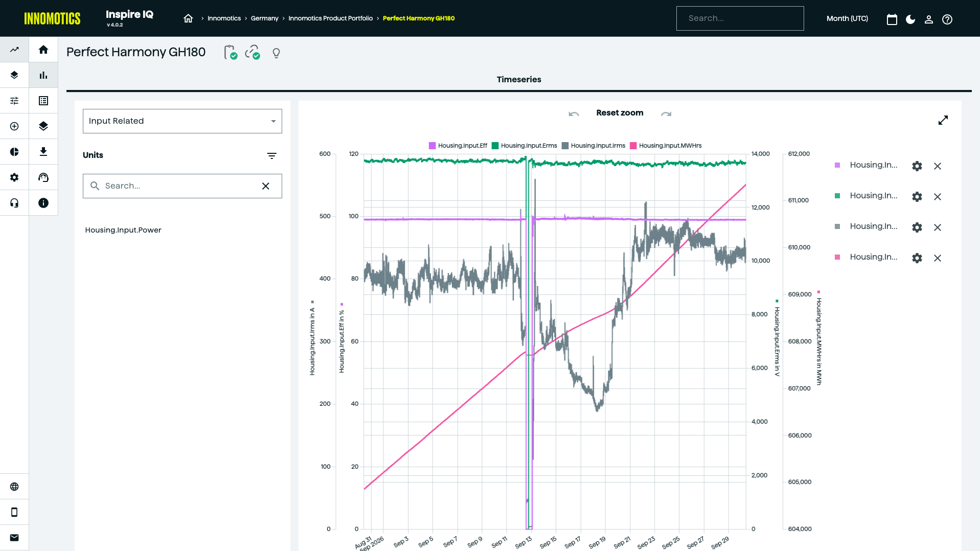This screenshot has width=980, height=551.
Task: Open the mobile device sidebar icon
Action: pyautogui.click(x=14, y=512)
